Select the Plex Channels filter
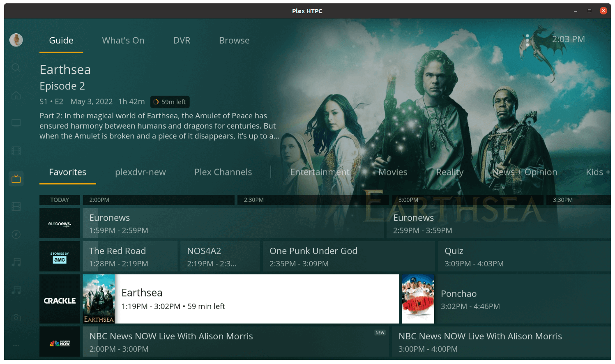This screenshot has width=615, height=364. (223, 172)
